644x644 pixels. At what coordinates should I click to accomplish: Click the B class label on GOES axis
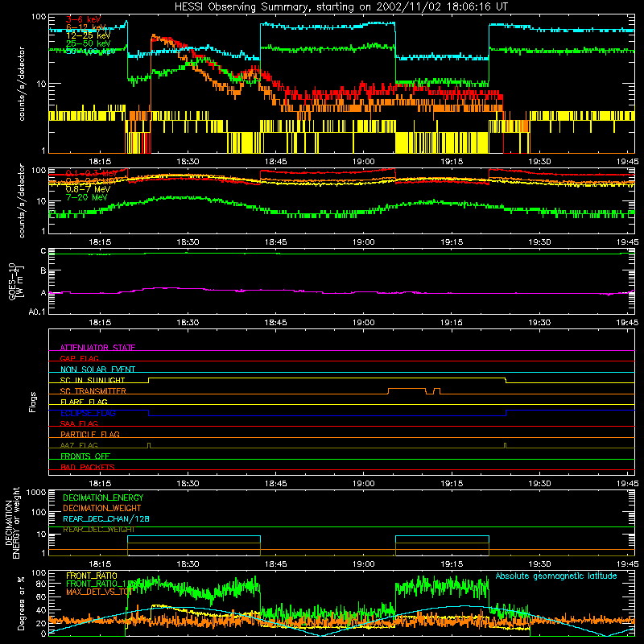pos(43,270)
